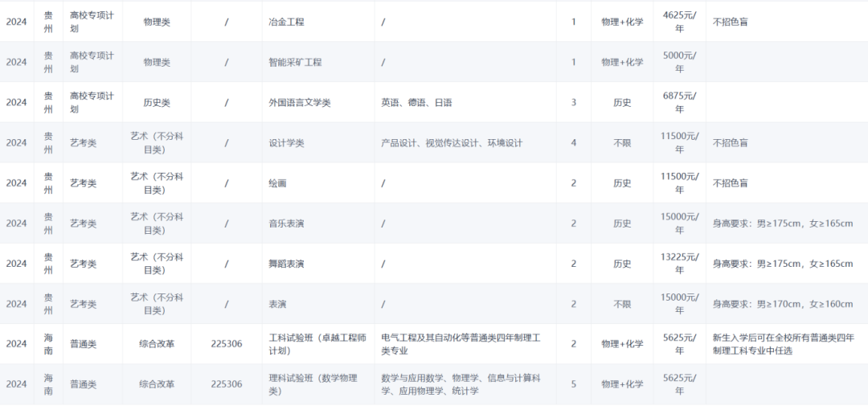868x406 pixels.
Task: Click 艺术（不分科目类） in 舞蹈表演 row
Action: click(157, 265)
